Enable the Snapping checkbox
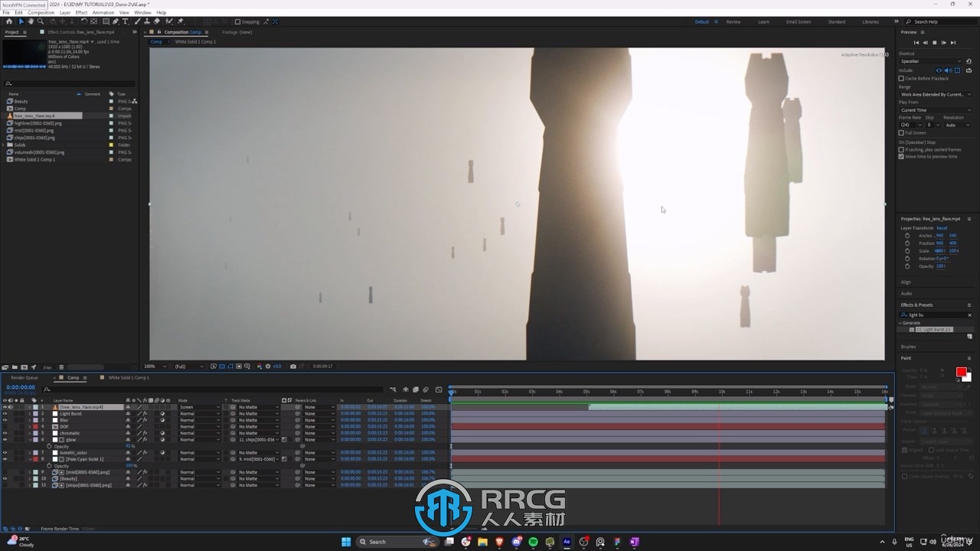This screenshot has width=980, height=551. click(237, 21)
